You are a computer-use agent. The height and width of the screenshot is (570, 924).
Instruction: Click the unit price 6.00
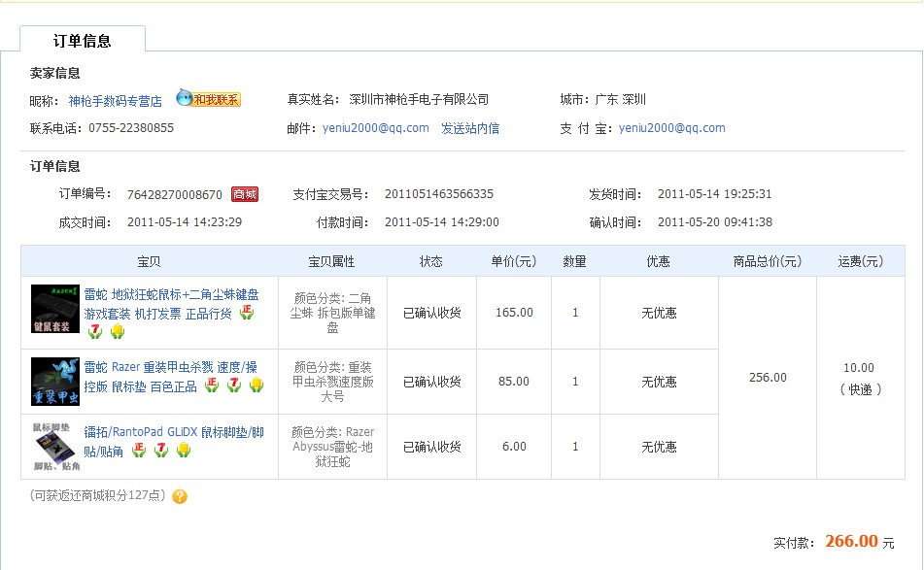[514, 447]
